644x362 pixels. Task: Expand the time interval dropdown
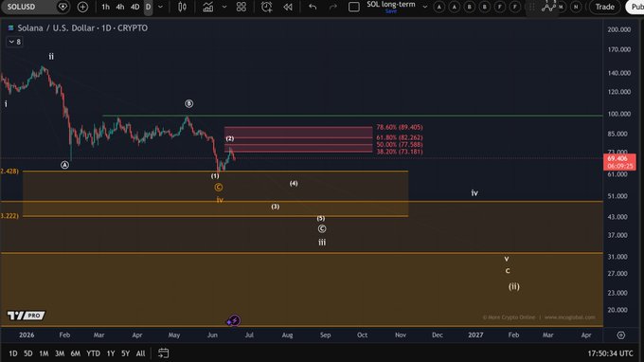pyautogui.click(x=161, y=7)
